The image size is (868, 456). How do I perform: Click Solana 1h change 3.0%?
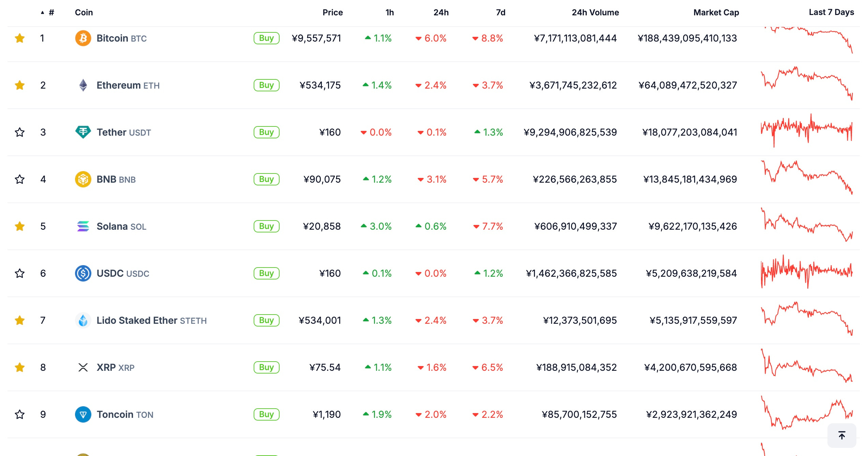[376, 226]
